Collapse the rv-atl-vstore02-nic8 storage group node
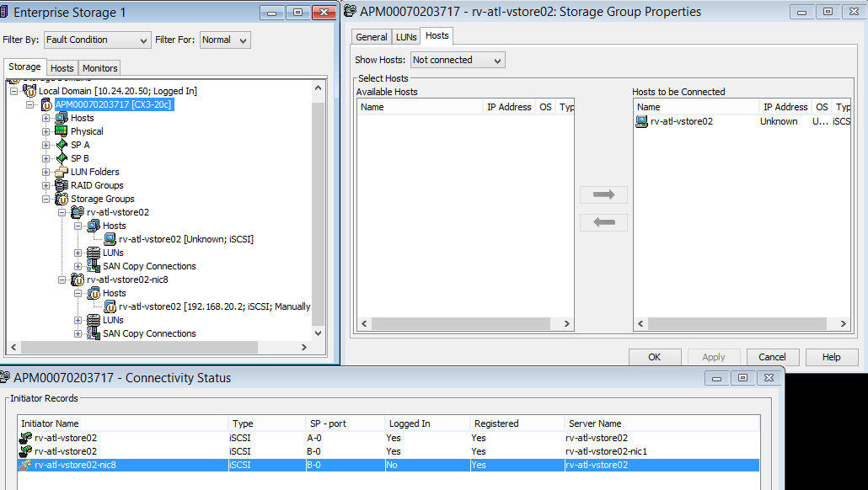868x490 pixels. tap(62, 280)
